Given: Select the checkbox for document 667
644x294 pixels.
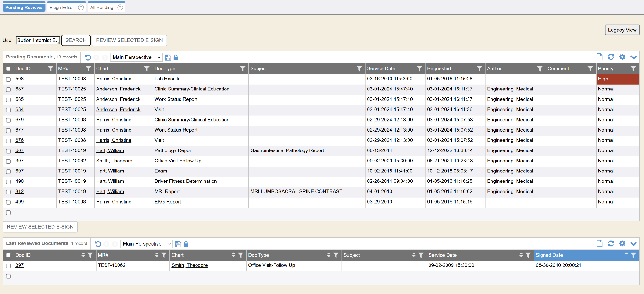Looking at the screenshot, I should (8, 151).
